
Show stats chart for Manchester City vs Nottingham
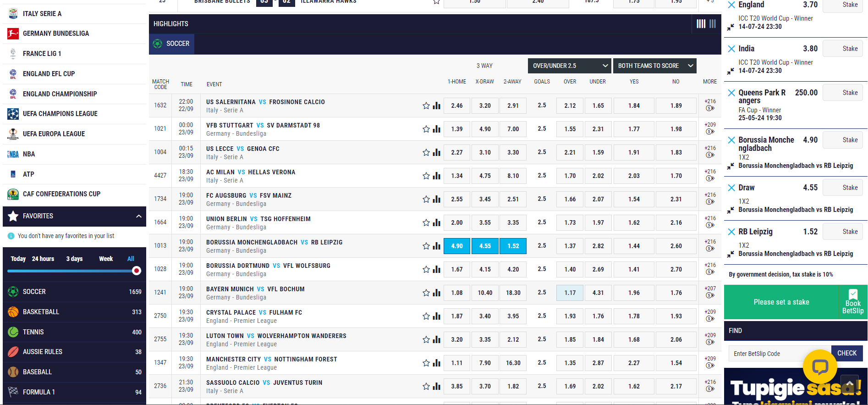437,363
